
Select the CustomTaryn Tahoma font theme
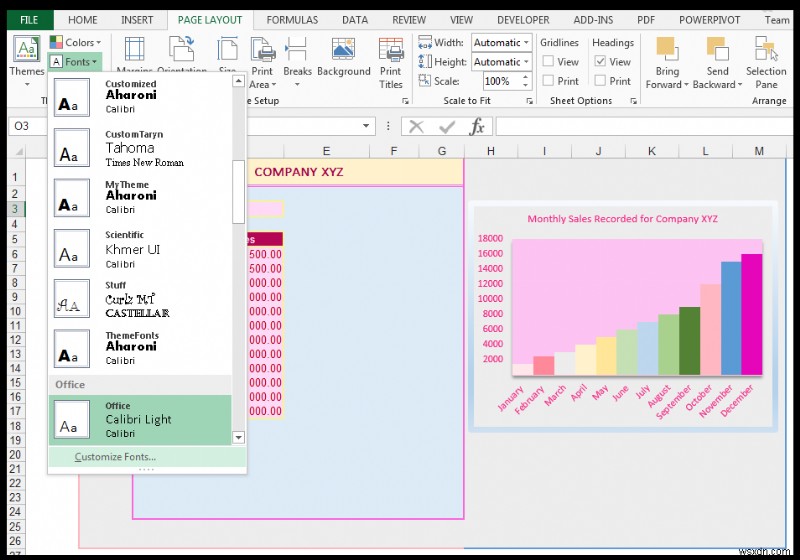[140, 148]
